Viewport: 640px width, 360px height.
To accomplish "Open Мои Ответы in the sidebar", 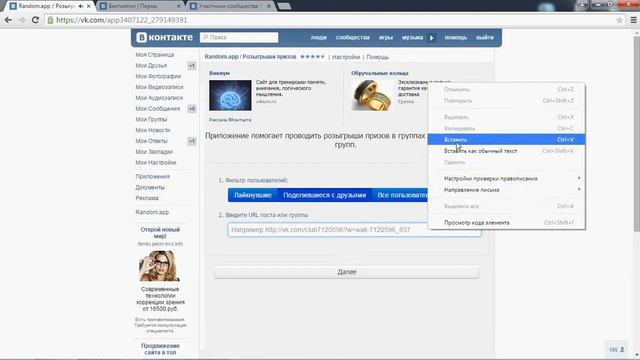I will click(151, 141).
